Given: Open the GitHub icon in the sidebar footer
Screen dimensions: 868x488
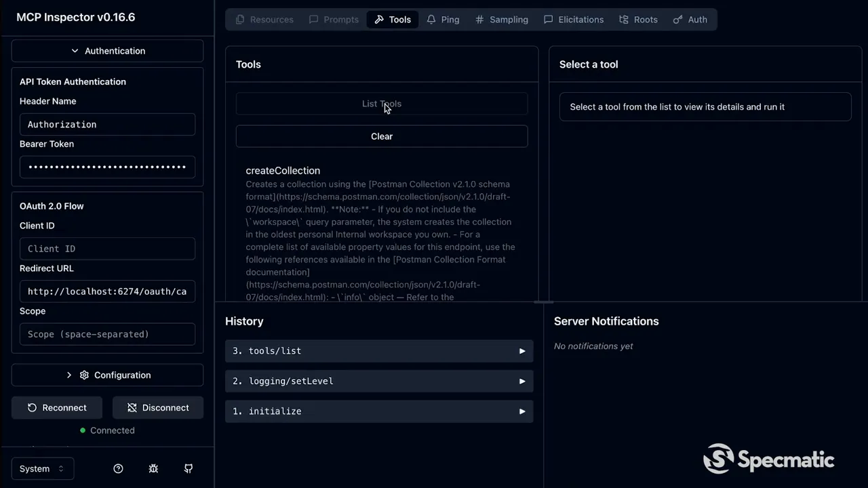Looking at the screenshot, I should pyautogui.click(x=188, y=468).
